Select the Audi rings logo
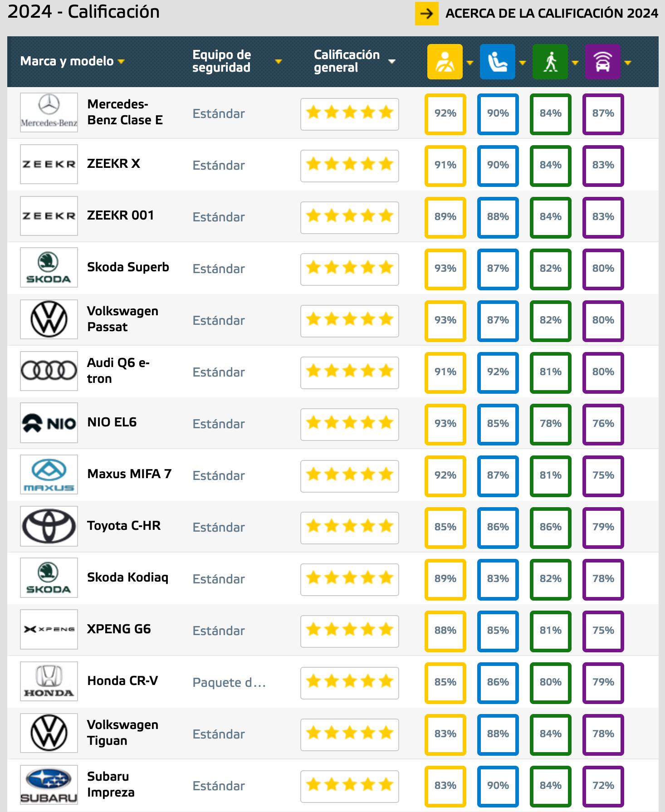The width and height of the screenshot is (665, 812). (49, 371)
